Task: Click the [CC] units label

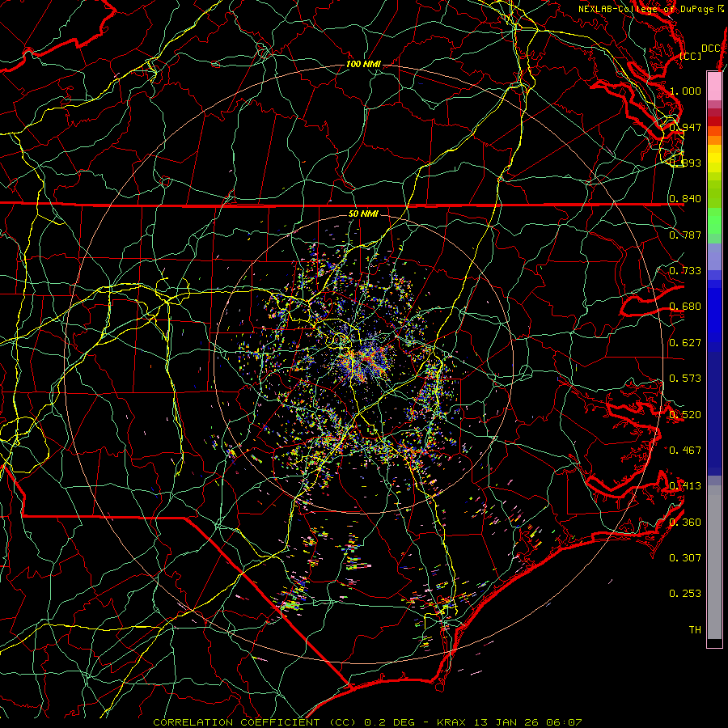Action: point(691,56)
